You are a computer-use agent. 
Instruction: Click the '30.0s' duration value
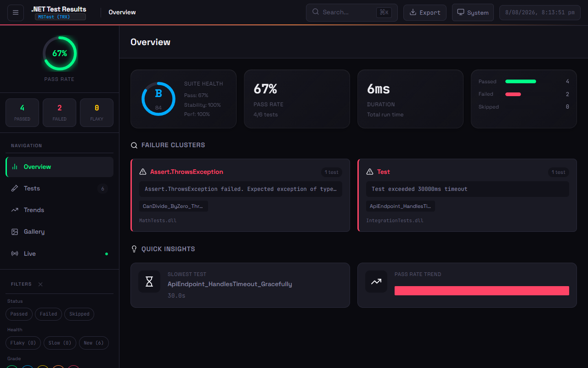176,296
